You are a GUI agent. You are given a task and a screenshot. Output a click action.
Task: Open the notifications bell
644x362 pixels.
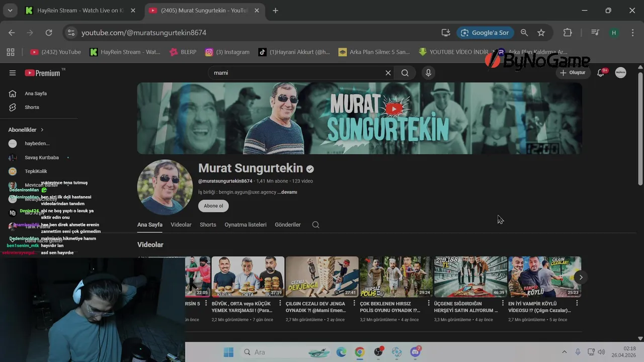(x=601, y=73)
